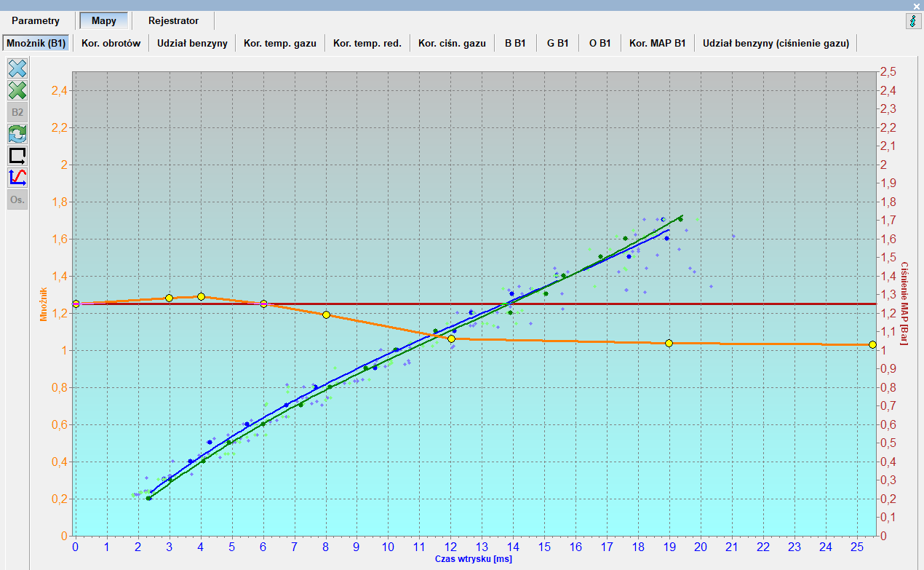Click the red curve axes icon

17,177
